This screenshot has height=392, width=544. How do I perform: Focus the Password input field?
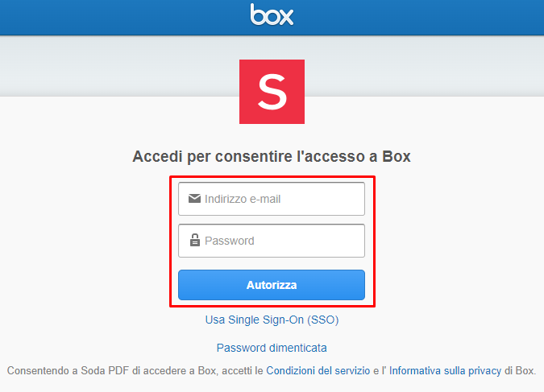(272, 241)
